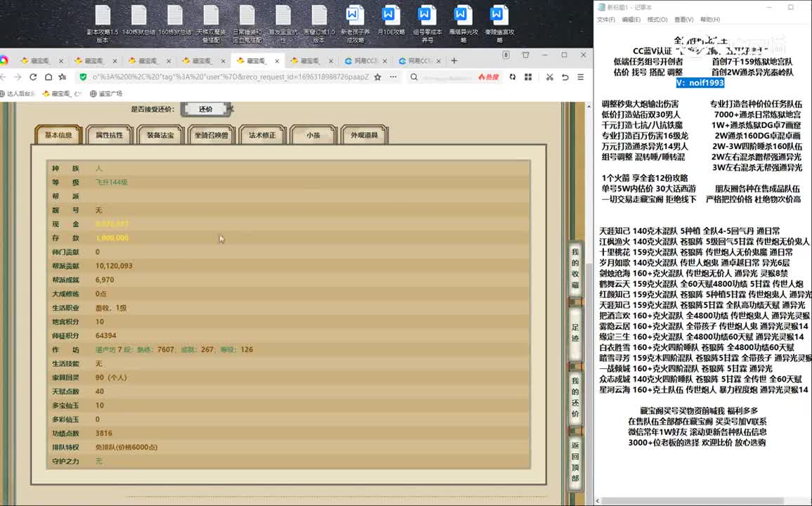Open desktop file 160炼狱总结
This screenshot has width=812, height=506.
[175, 20]
